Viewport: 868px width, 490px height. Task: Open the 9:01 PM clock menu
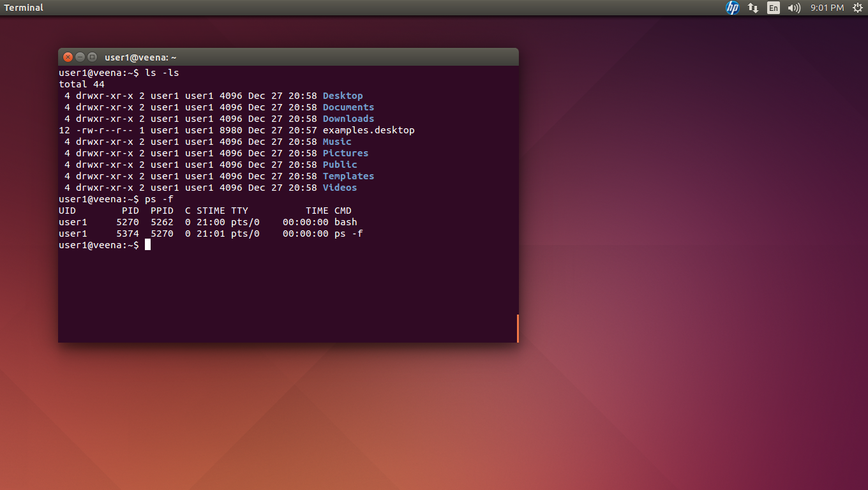point(827,8)
